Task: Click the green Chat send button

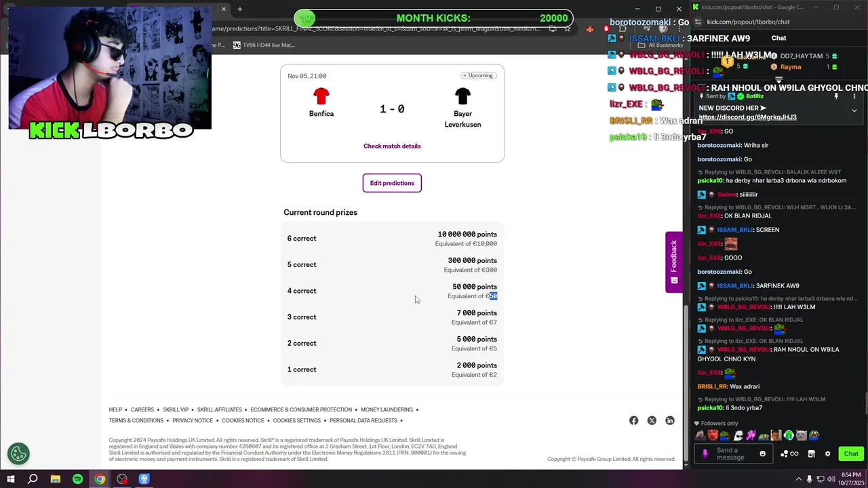Action: [851, 454]
